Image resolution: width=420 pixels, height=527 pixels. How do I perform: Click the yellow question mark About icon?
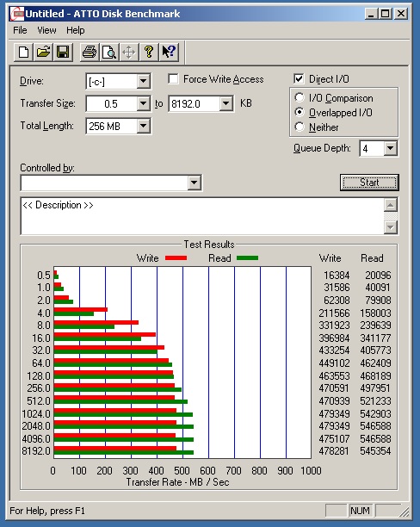coord(149,52)
